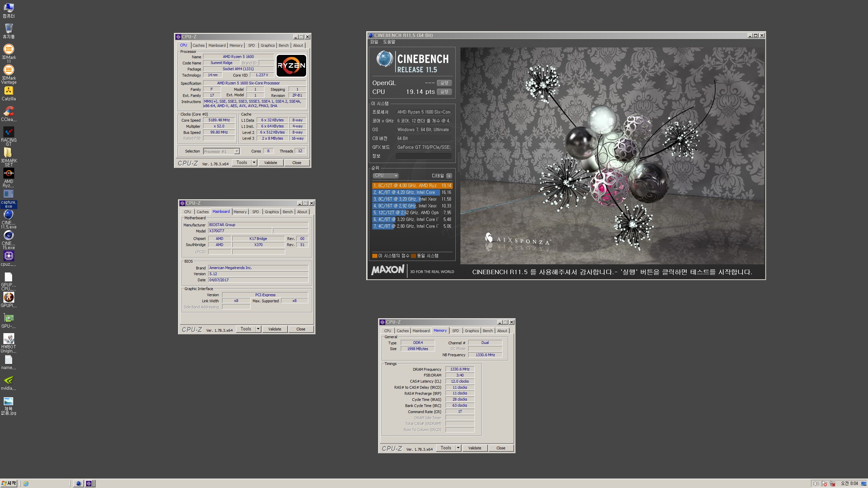Click the volume icon in system tray

pos(816,484)
